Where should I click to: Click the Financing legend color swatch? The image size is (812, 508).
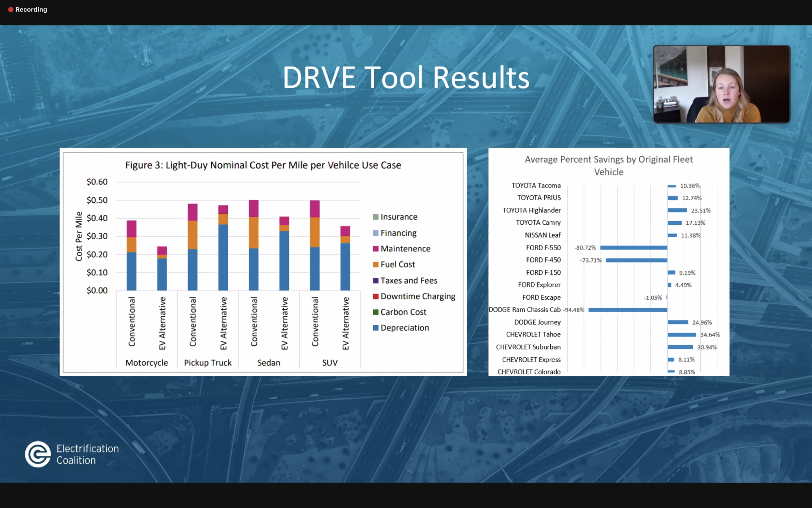376,233
